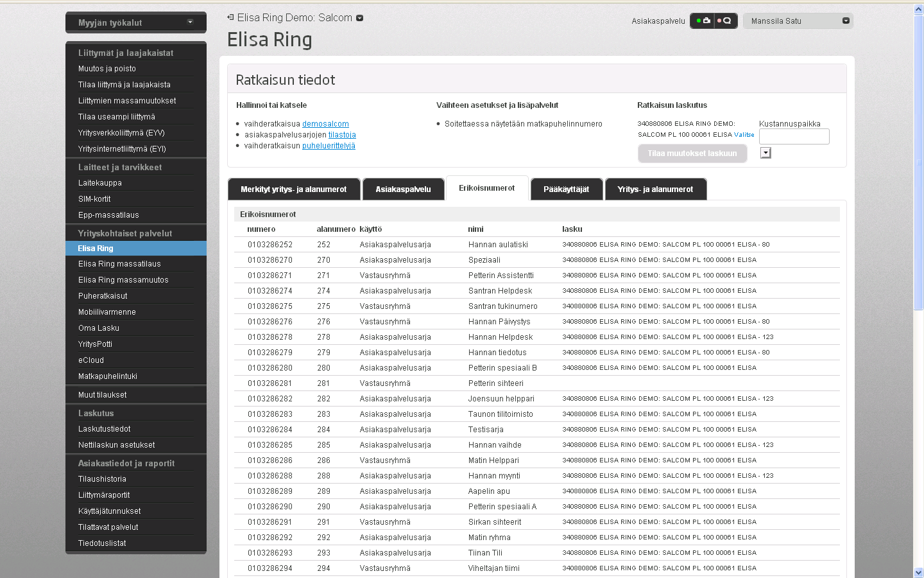Click the Speziaali row name
This screenshot has width=924, height=578.
coord(484,260)
